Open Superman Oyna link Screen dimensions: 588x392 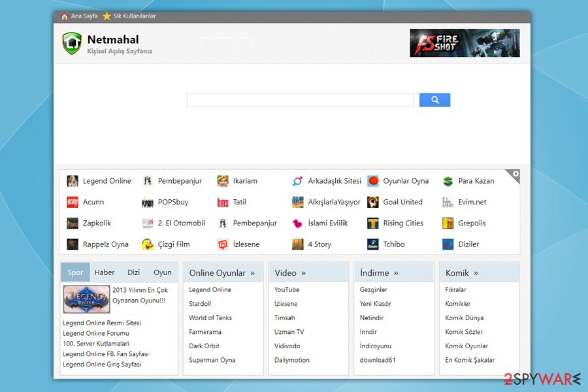click(x=212, y=360)
